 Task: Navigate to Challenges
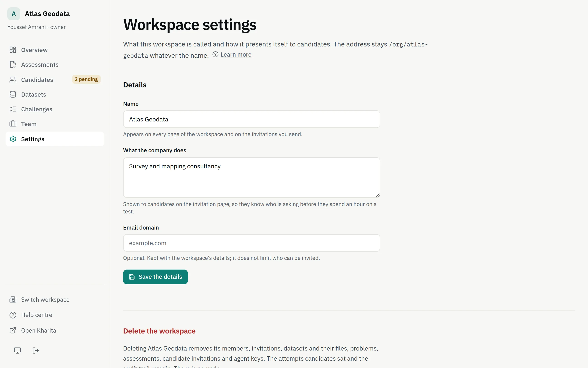[x=55, y=109]
